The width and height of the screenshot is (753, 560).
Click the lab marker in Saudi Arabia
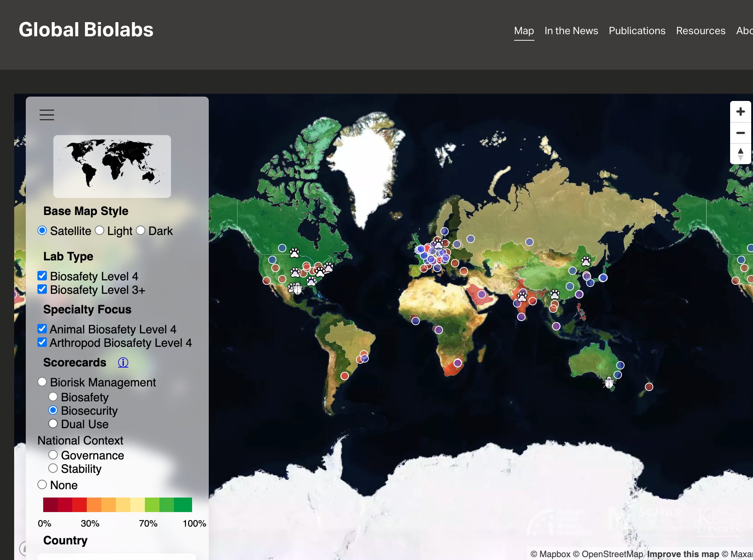point(481,294)
